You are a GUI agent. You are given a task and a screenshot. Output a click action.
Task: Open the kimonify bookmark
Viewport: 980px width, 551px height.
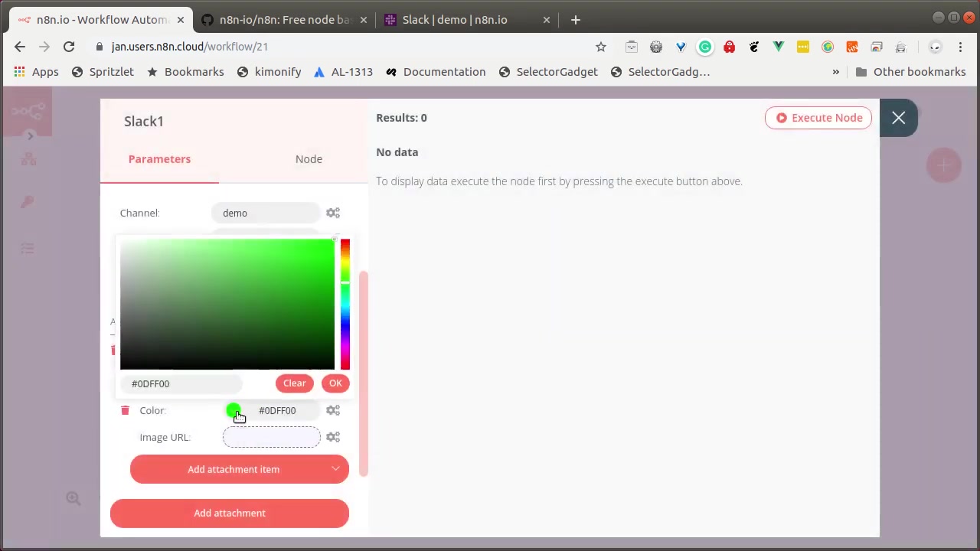point(269,72)
